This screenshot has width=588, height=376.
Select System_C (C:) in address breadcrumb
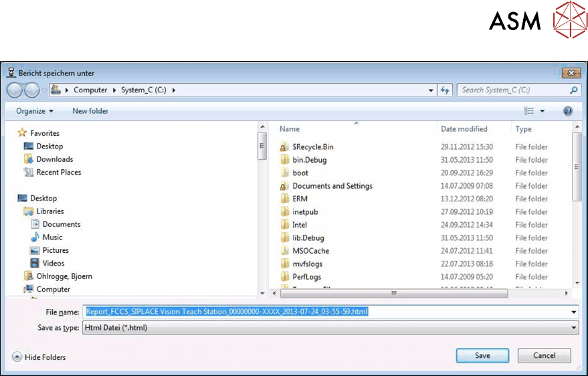(144, 90)
